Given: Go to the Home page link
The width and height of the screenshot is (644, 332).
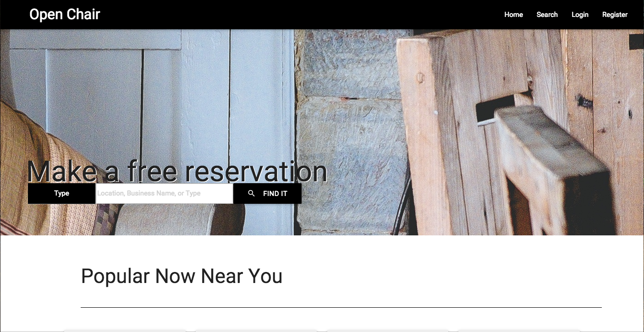Looking at the screenshot, I should tap(513, 15).
